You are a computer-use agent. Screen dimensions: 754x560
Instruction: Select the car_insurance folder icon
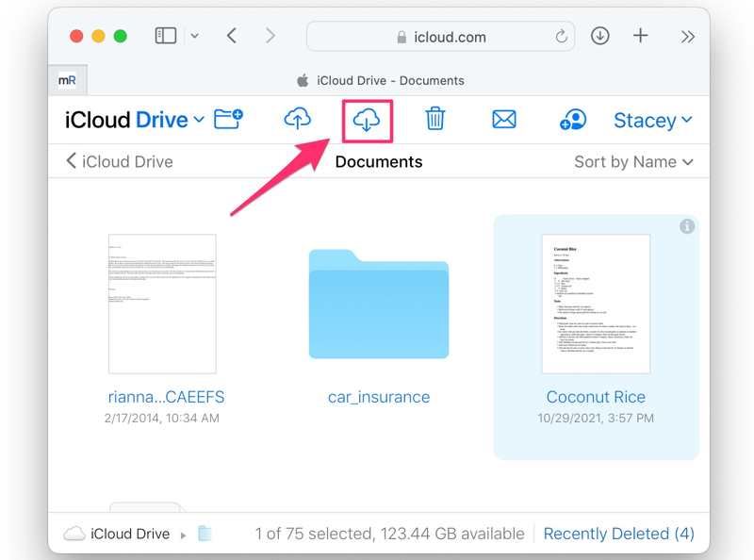[379, 304]
